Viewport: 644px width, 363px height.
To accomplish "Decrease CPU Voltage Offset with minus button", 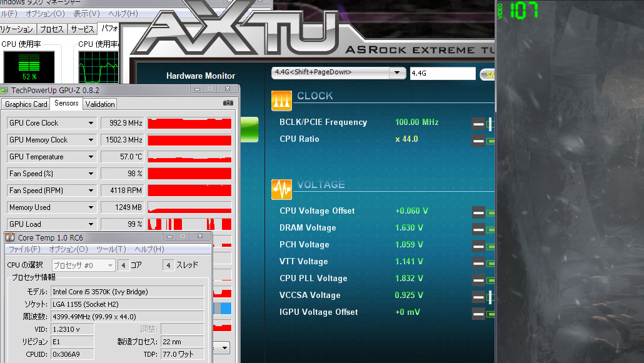I will click(x=478, y=212).
